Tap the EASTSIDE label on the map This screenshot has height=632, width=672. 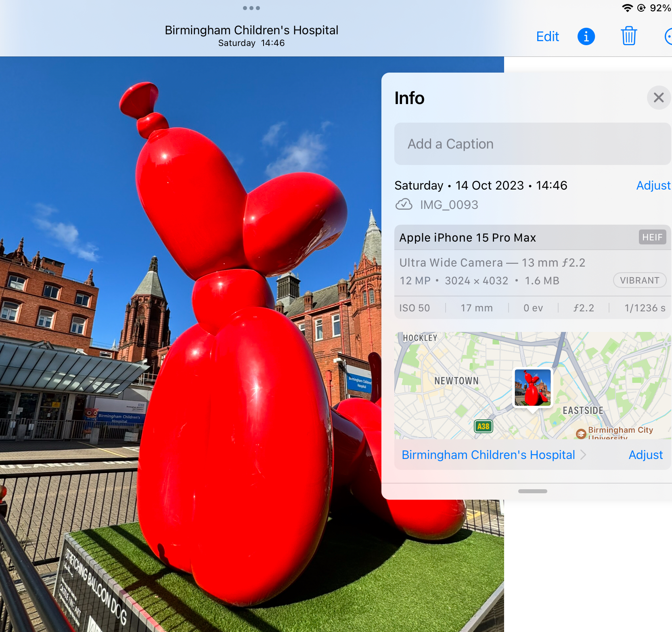(583, 411)
